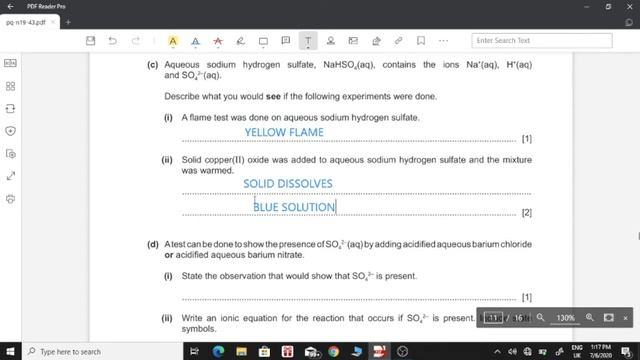The image size is (640, 360).
Task: Open the volume control in tray
Action: point(512,351)
